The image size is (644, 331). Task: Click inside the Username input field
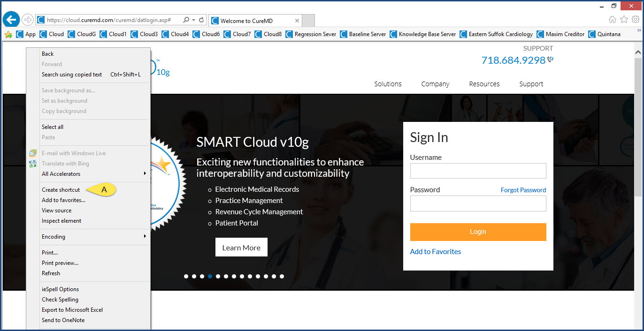point(478,171)
